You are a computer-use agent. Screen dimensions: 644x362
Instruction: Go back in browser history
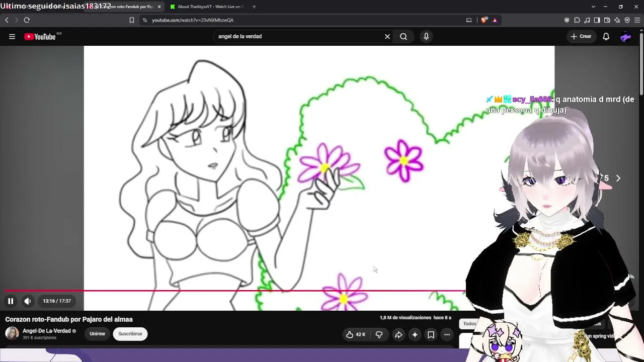coord(7,20)
